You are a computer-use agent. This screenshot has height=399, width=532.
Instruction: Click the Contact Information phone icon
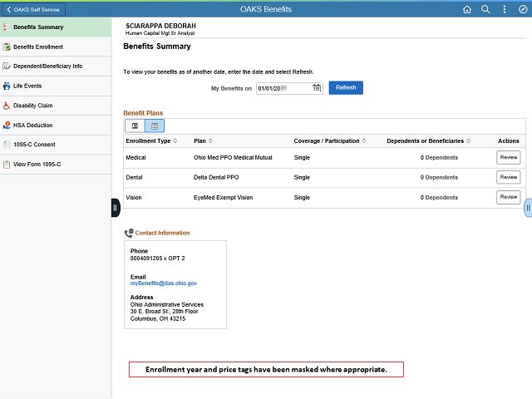(x=129, y=233)
